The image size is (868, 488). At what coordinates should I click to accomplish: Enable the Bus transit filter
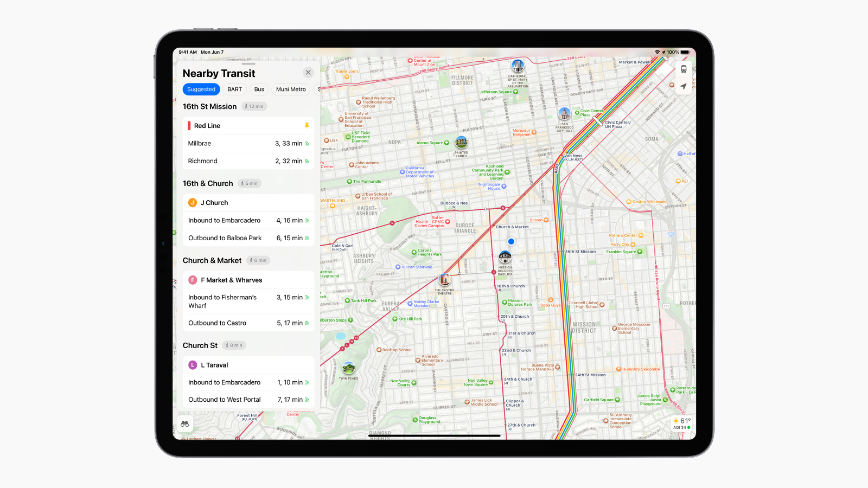pos(259,89)
